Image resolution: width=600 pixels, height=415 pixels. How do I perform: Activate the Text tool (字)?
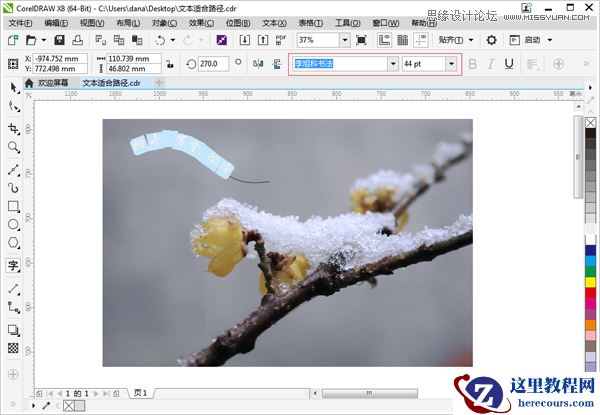[13, 265]
